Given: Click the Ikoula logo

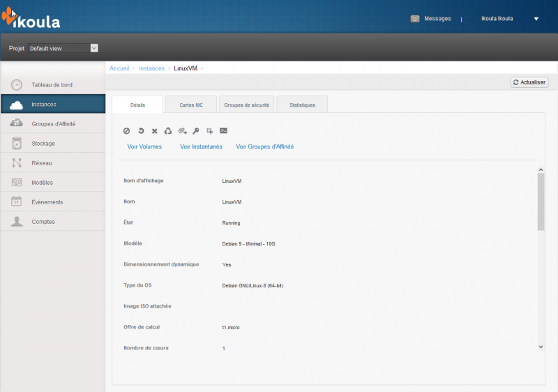Looking at the screenshot, I should click(31, 19).
